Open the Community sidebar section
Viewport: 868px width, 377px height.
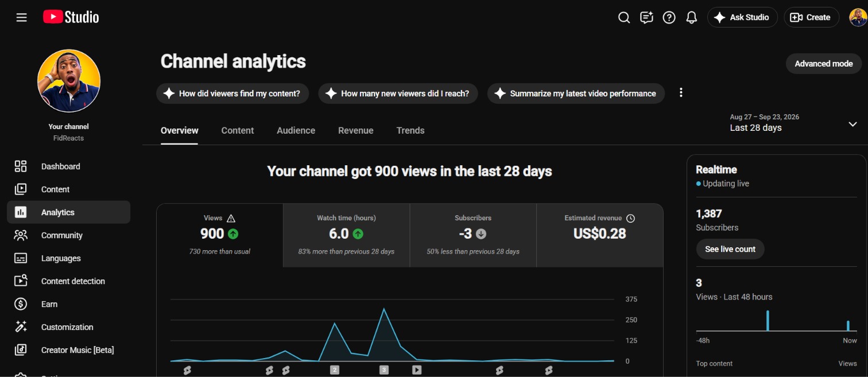pyautogui.click(x=69, y=235)
